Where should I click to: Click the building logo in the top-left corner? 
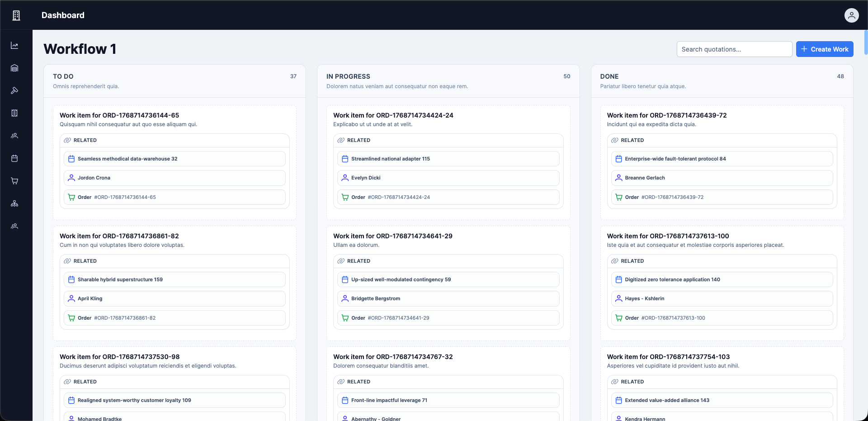tap(16, 15)
